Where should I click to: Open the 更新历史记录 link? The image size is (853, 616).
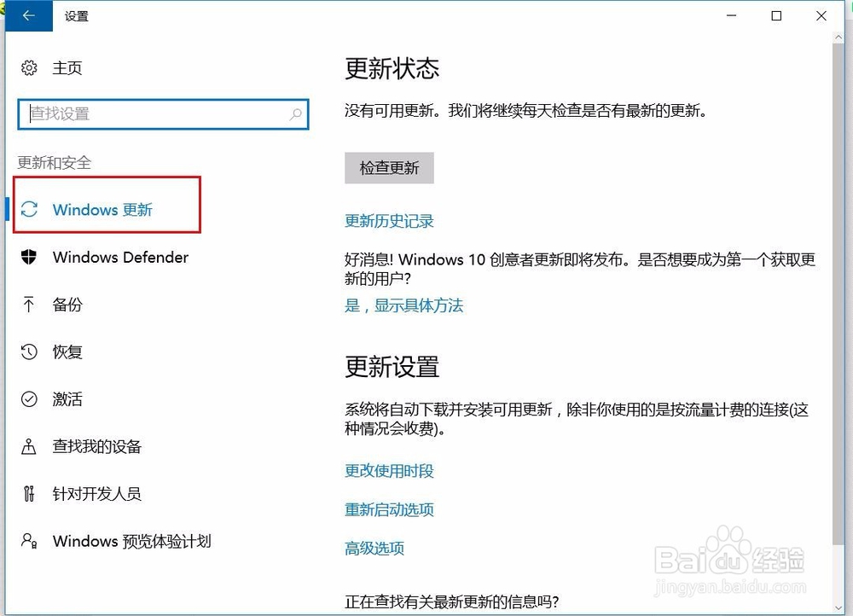tap(389, 221)
